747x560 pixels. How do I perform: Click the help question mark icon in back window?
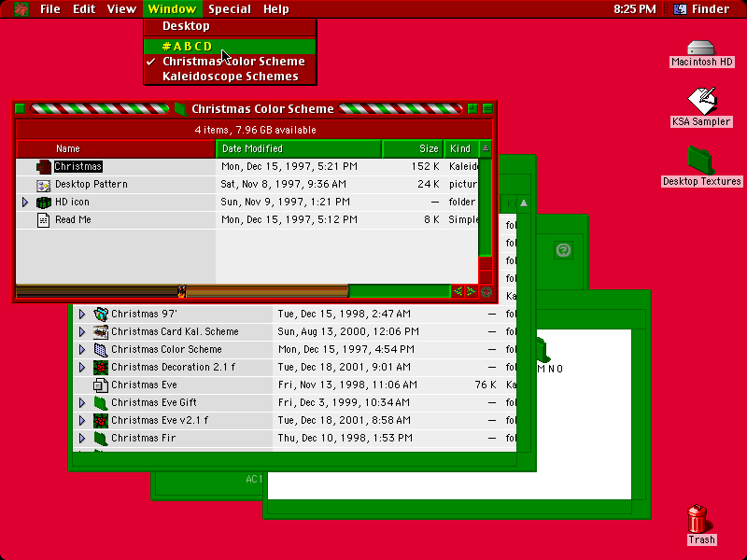pos(563,250)
